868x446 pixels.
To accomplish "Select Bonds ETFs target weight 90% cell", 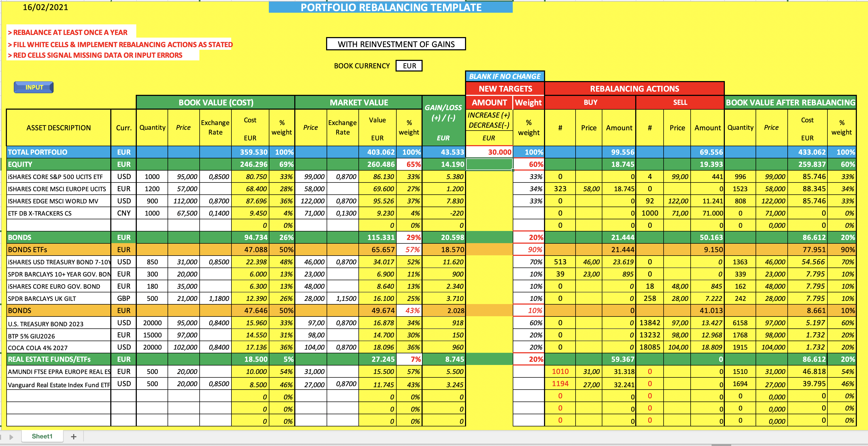I will [529, 249].
